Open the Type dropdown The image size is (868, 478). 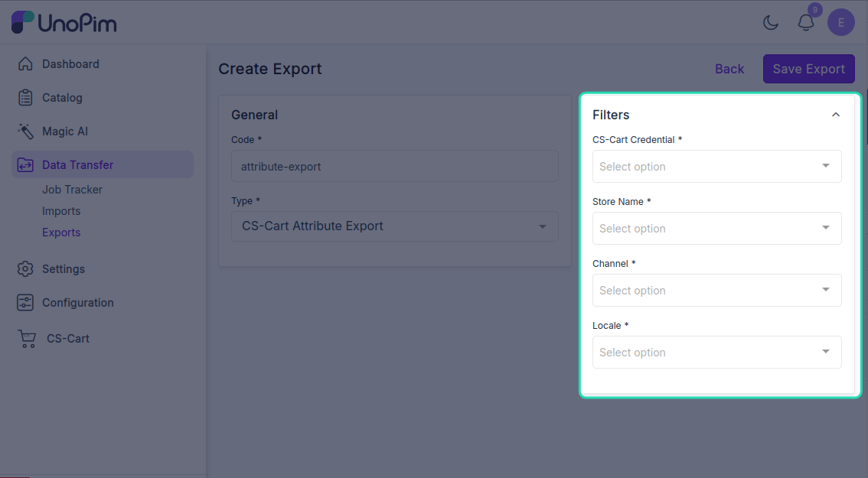click(x=395, y=226)
